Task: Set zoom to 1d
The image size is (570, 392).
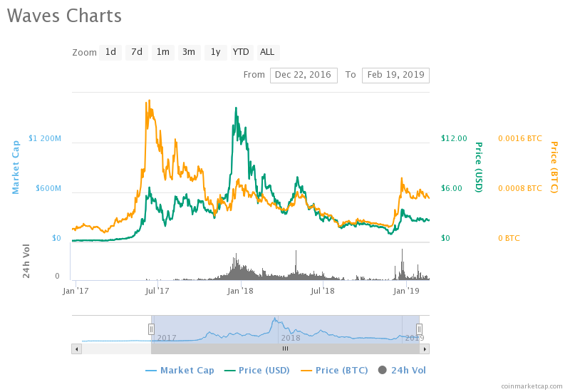Action: click(110, 52)
